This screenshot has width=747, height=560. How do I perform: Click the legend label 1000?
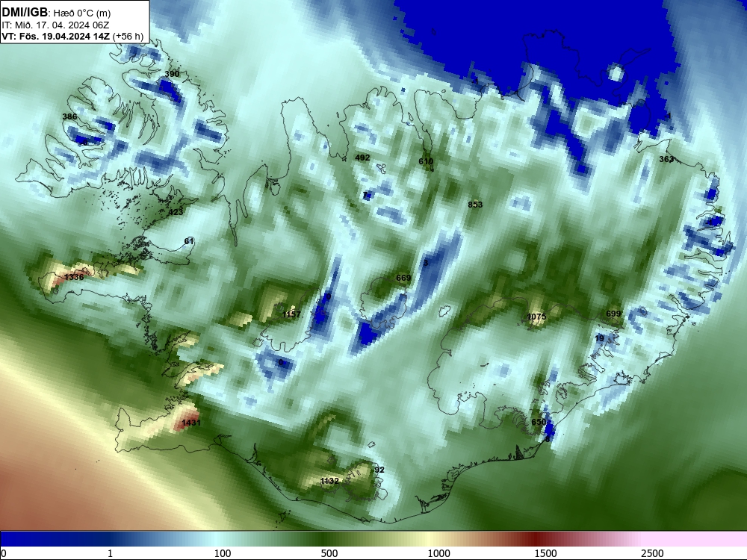[438, 553]
